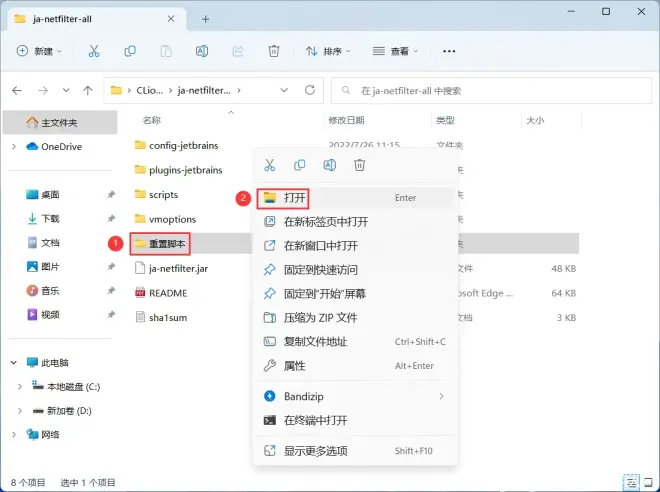Choose 固定到快速访问

(356, 270)
